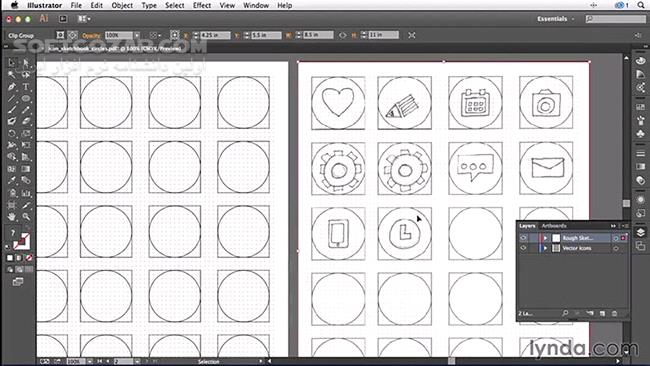
Task: Select the Paintbrush tool
Action: coord(12,110)
